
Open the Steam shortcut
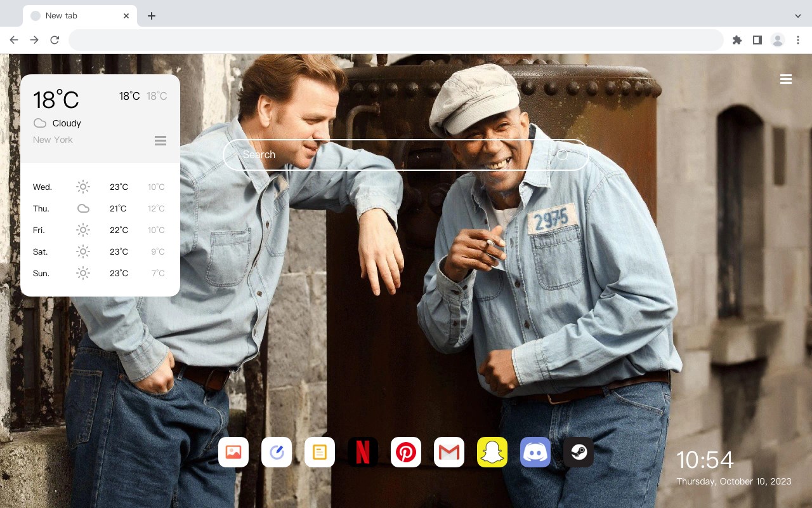coord(579,452)
